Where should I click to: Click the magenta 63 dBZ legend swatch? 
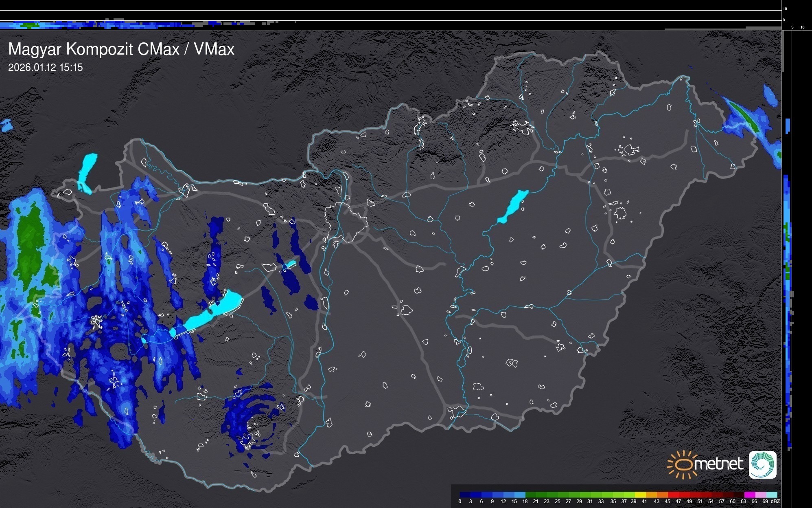point(749,495)
